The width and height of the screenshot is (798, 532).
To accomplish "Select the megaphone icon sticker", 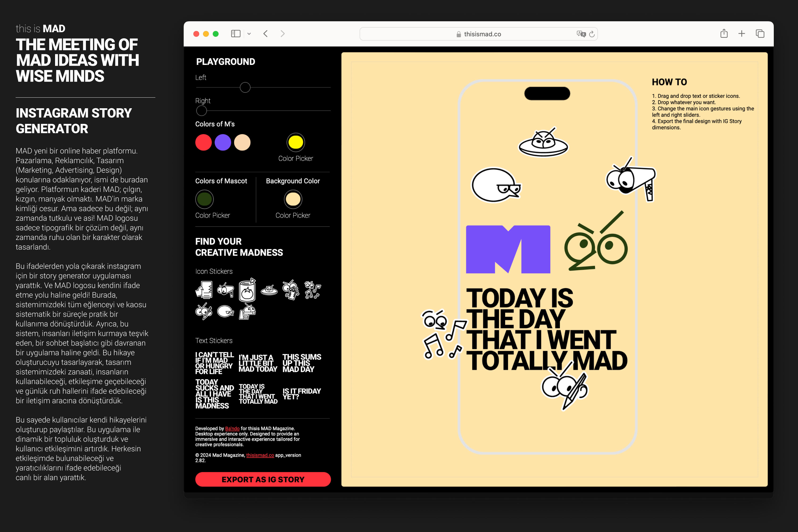I will [226, 290].
